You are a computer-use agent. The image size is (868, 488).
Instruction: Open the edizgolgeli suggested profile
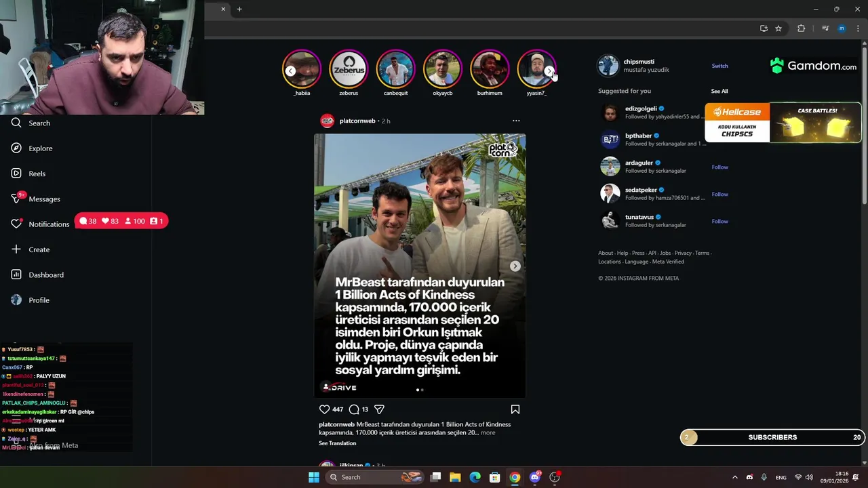tap(641, 108)
